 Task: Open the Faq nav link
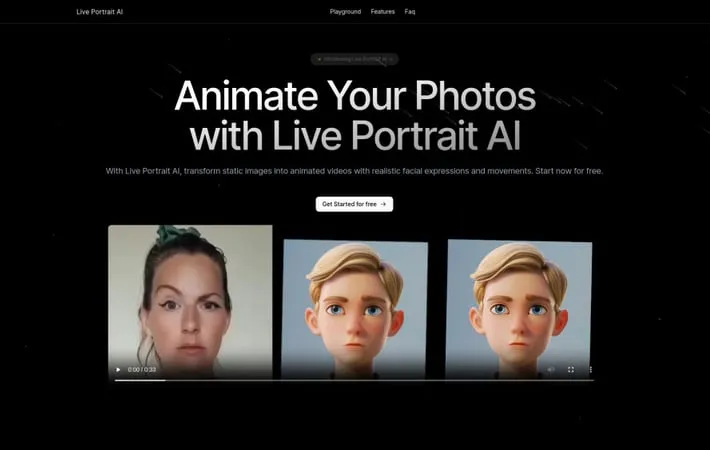(410, 12)
